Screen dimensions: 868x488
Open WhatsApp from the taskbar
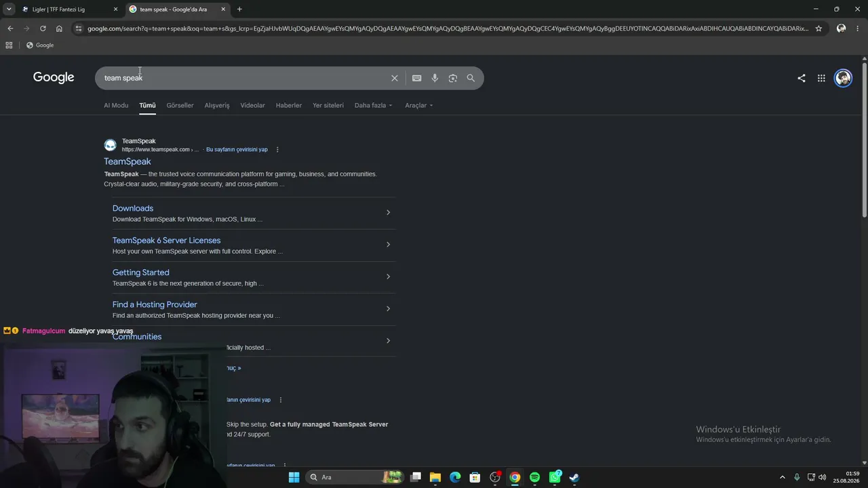(555, 477)
